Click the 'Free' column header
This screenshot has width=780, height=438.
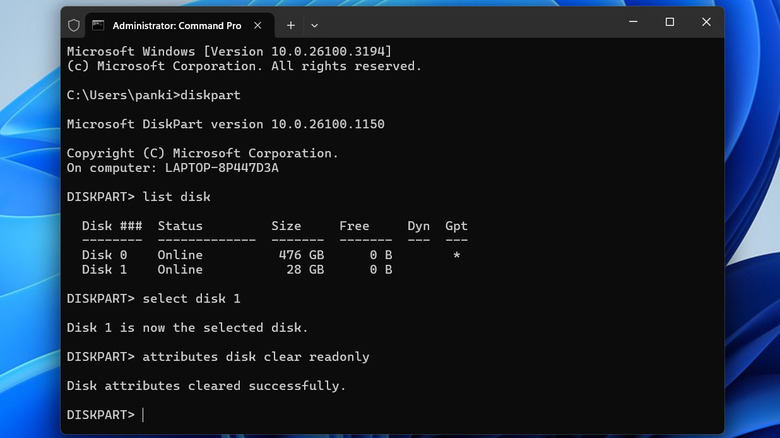[x=354, y=226]
